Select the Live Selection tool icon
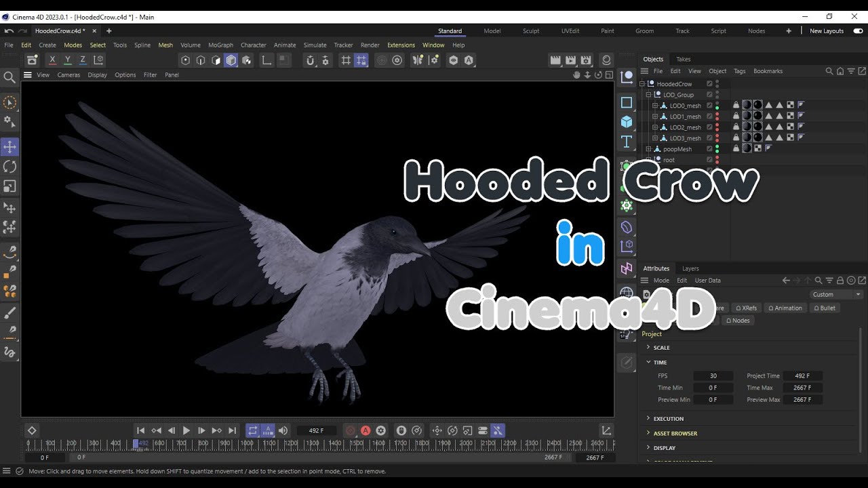This screenshot has height=488, width=868. click(x=9, y=103)
